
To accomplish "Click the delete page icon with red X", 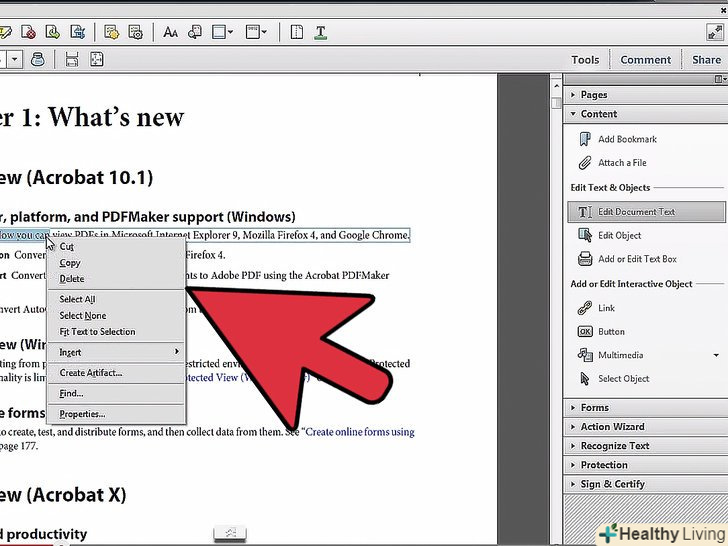I will (29, 32).
